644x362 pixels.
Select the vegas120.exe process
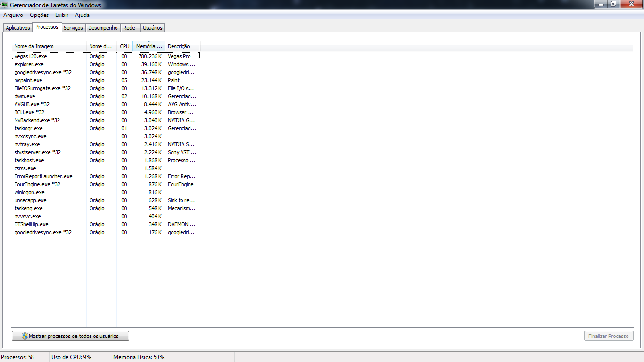tap(106, 56)
